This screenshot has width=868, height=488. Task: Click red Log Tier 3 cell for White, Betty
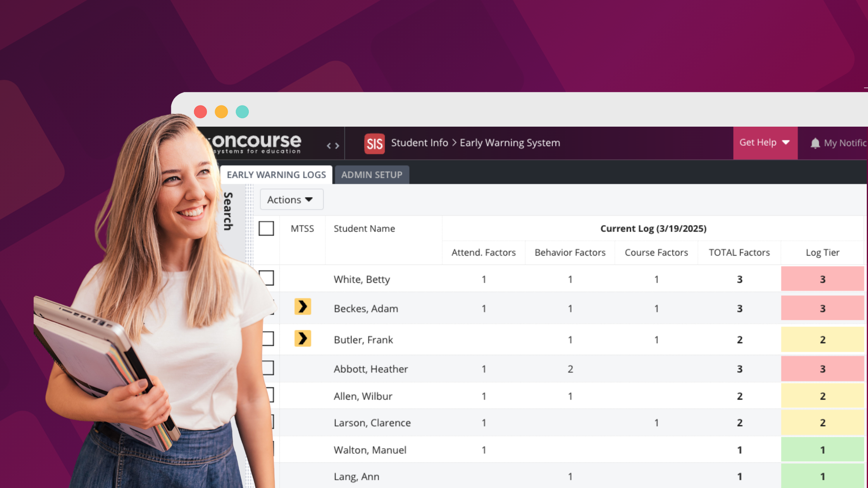point(822,279)
